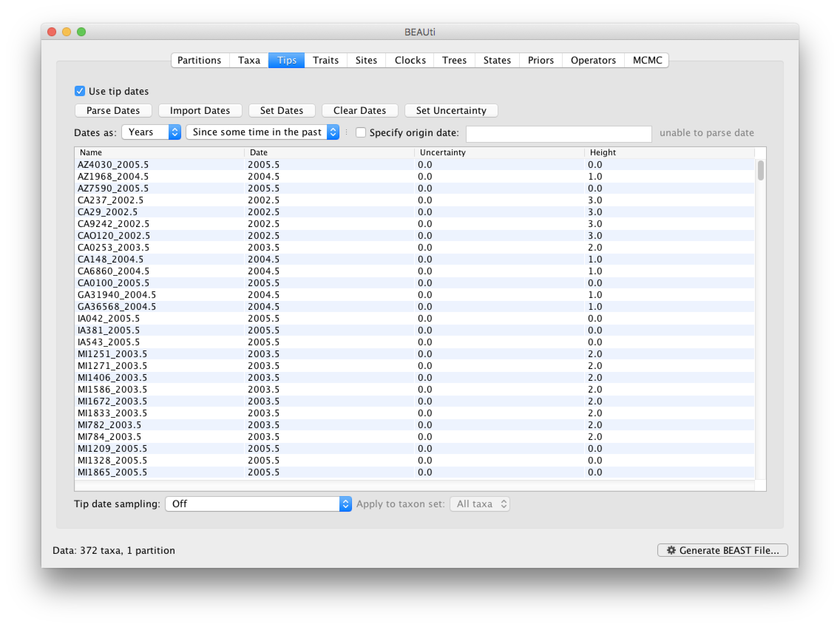Select taxon CAO120_2002.5
840x627 pixels.
[114, 236]
